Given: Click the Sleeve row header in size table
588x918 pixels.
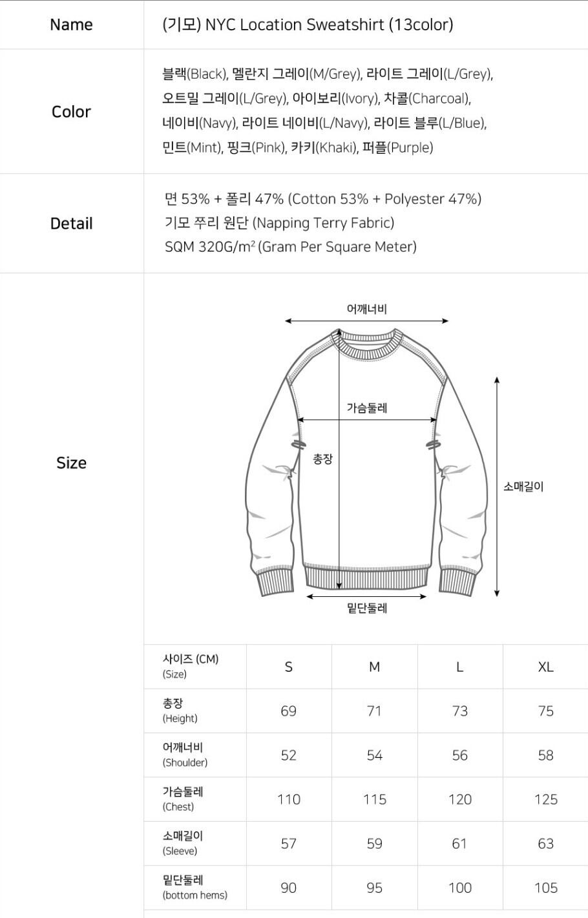Looking at the screenshot, I should [183, 842].
